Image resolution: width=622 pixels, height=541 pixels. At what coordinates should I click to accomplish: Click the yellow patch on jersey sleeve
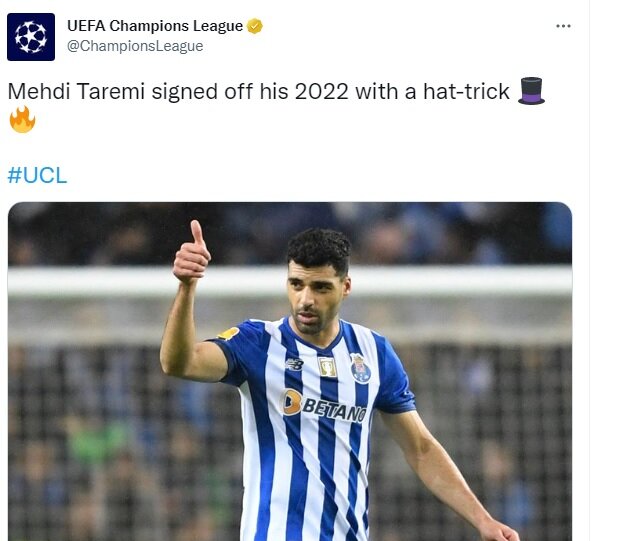point(228,334)
